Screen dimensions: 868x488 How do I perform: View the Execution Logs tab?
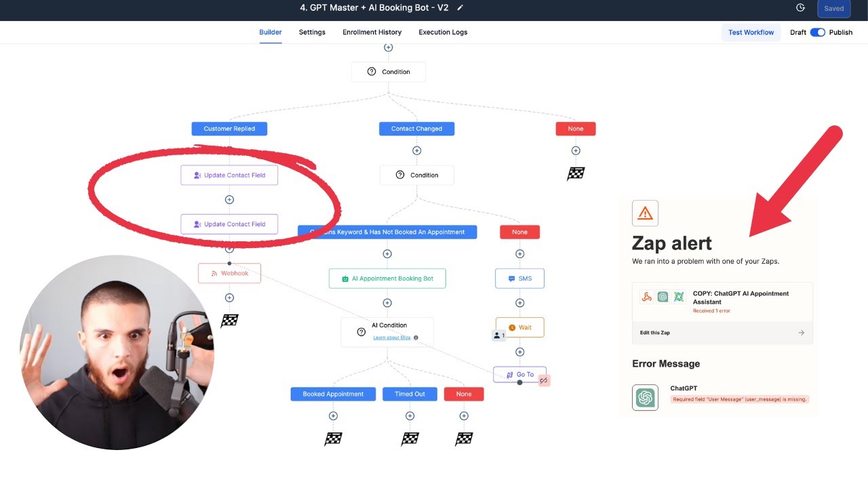pos(443,32)
